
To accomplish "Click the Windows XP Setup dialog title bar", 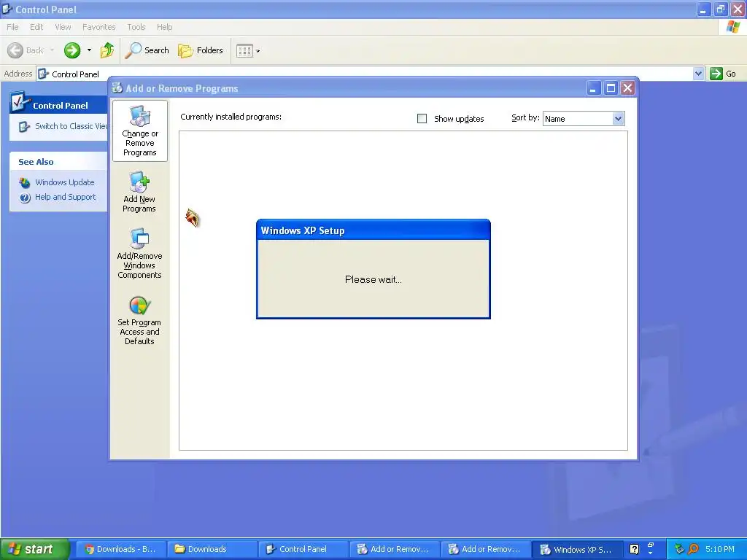I will pos(373,230).
